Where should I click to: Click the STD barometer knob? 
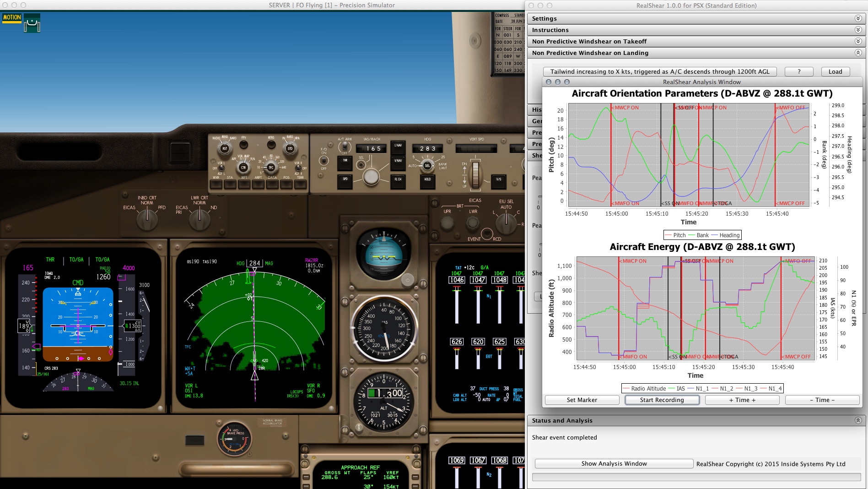tap(290, 148)
